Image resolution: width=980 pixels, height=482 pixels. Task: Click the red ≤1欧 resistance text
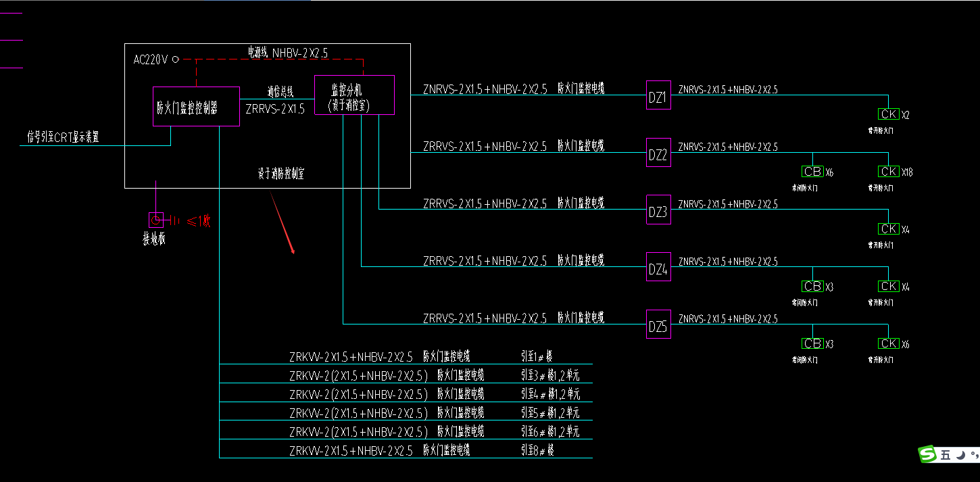point(199,220)
